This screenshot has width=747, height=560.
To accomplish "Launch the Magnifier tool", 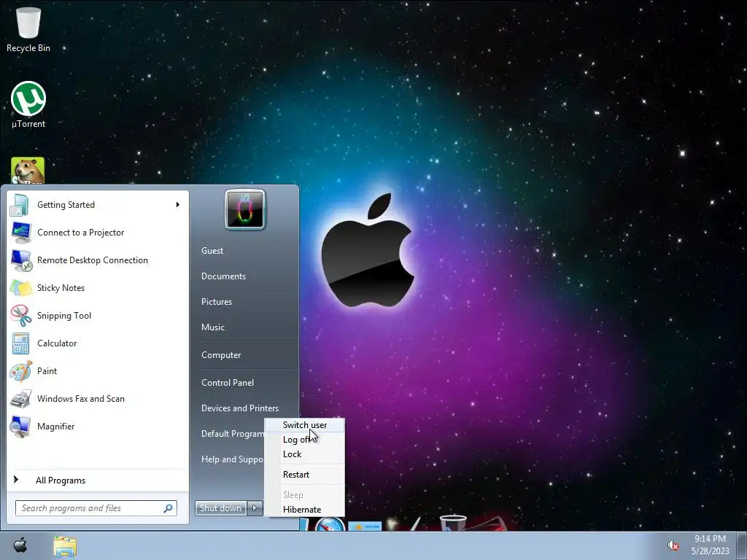I will pyautogui.click(x=98, y=426).
